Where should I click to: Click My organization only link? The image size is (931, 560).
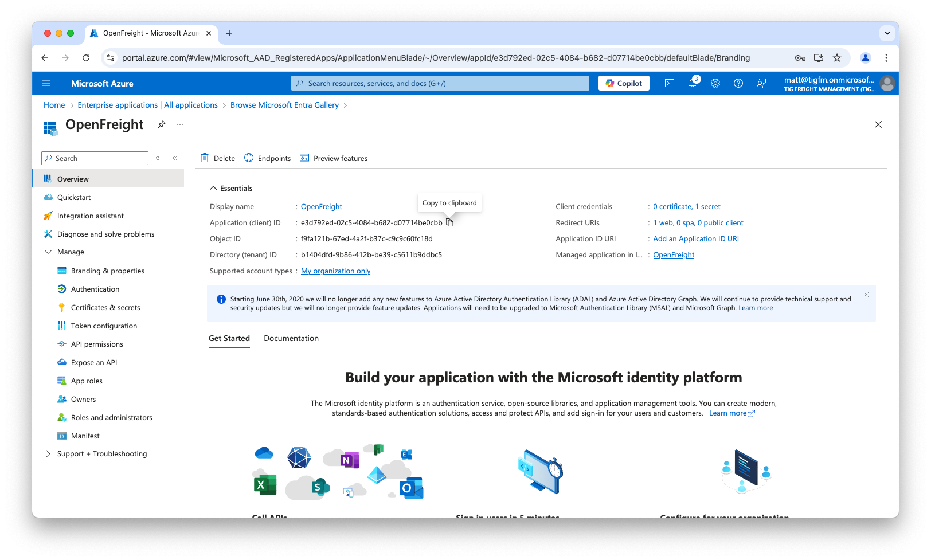click(336, 271)
